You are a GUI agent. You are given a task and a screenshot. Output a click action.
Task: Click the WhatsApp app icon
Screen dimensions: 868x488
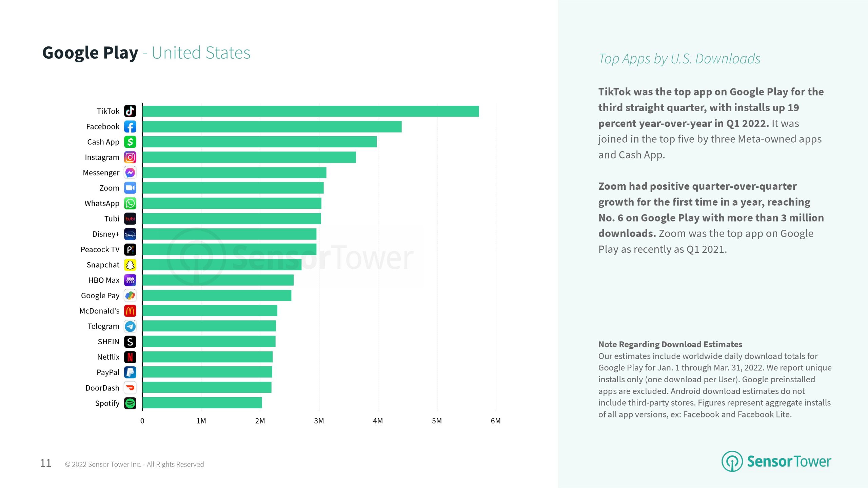(x=130, y=203)
